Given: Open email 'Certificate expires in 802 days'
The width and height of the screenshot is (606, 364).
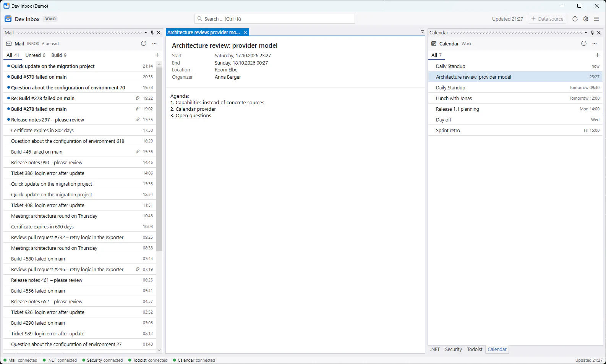Looking at the screenshot, I should 79,130.
